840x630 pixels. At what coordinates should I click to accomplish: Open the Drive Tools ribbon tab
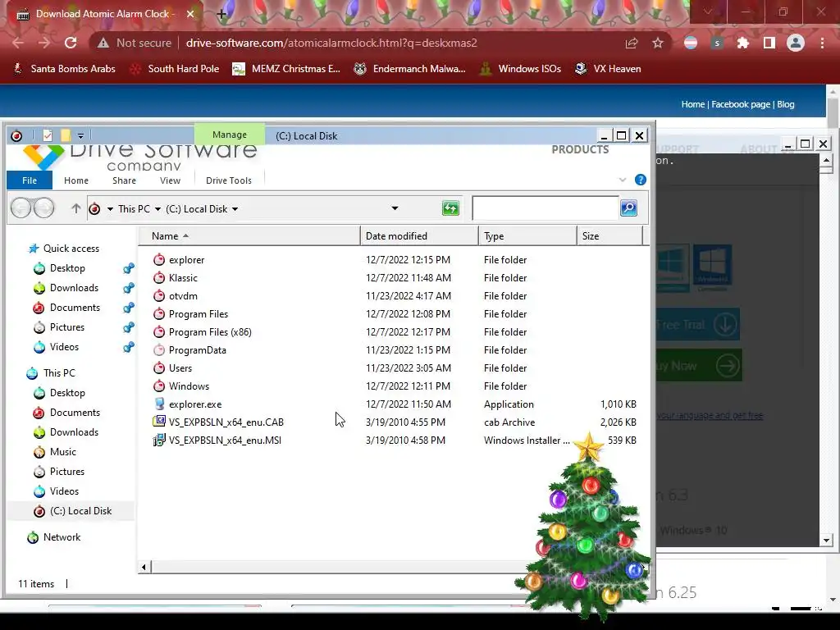(x=229, y=180)
